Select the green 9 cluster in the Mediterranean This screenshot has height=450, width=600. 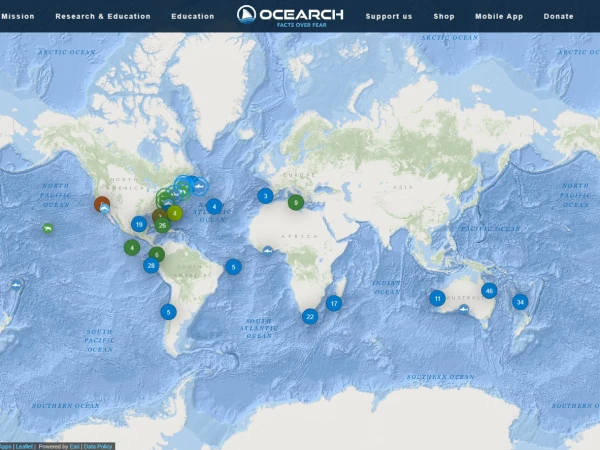295,202
